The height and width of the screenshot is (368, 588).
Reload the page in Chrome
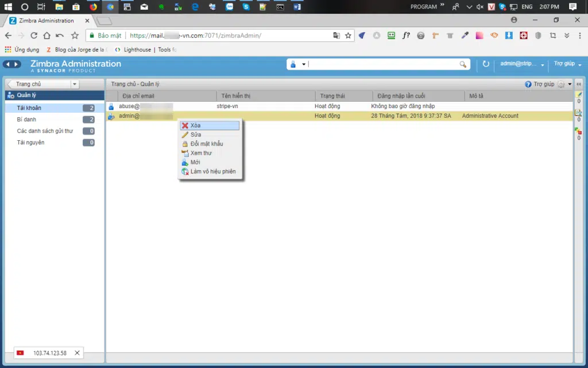click(x=34, y=36)
